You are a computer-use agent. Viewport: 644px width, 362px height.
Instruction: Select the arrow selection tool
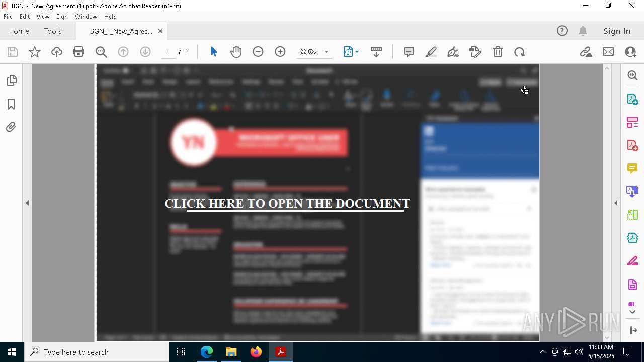click(214, 52)
